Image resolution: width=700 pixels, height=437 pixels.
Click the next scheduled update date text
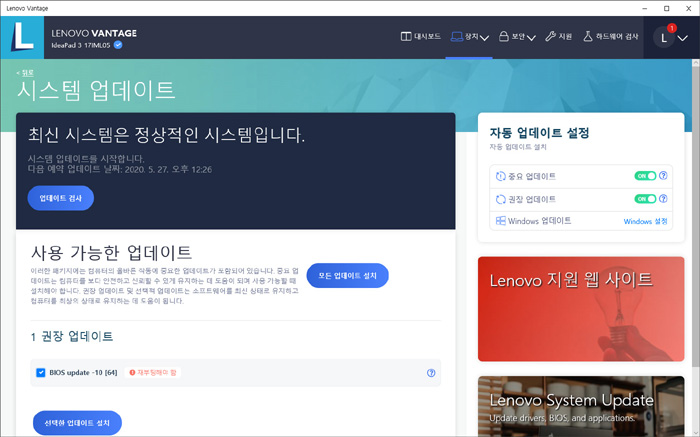coord(120,170)
